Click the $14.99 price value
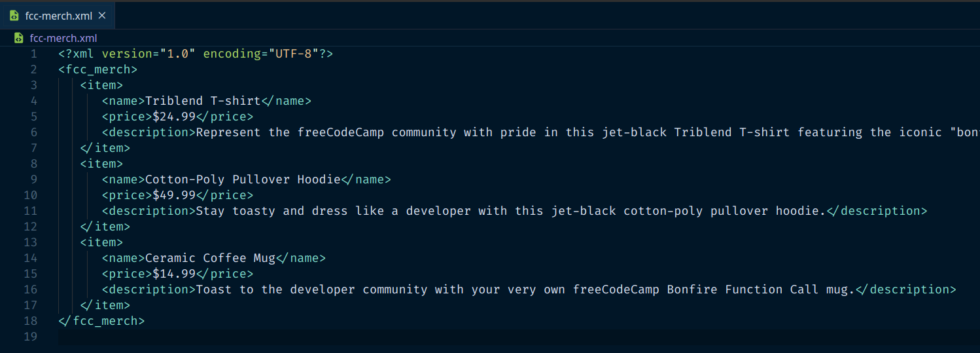Screen dimensions: 980x353 [x=174, y=274]
